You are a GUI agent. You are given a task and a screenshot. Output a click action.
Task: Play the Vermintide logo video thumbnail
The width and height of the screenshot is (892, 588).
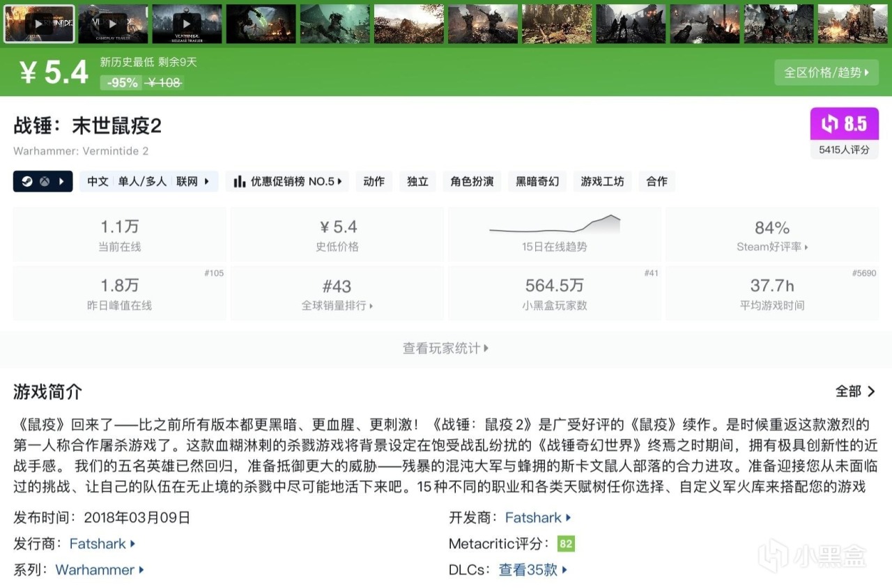[39, 24]
